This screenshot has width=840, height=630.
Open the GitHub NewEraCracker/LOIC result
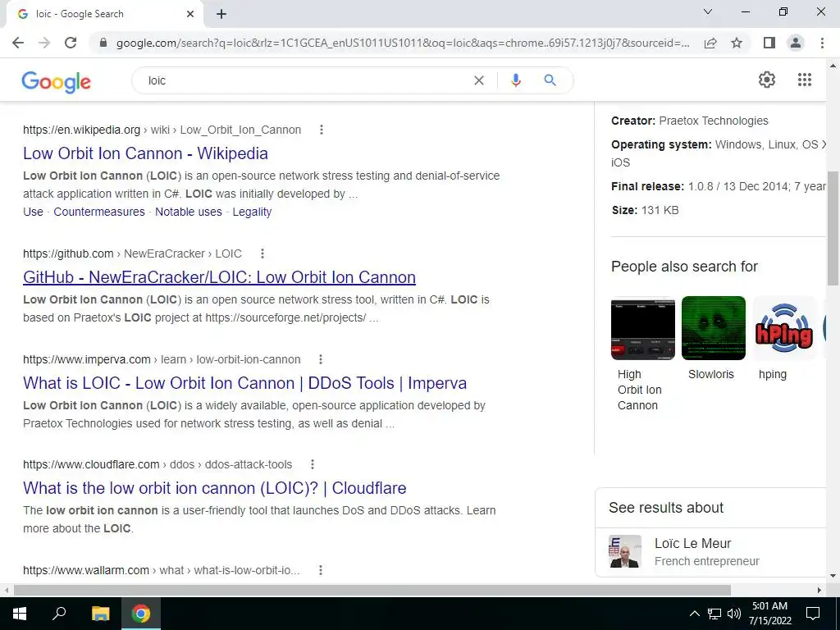click(x=219, y=277)
